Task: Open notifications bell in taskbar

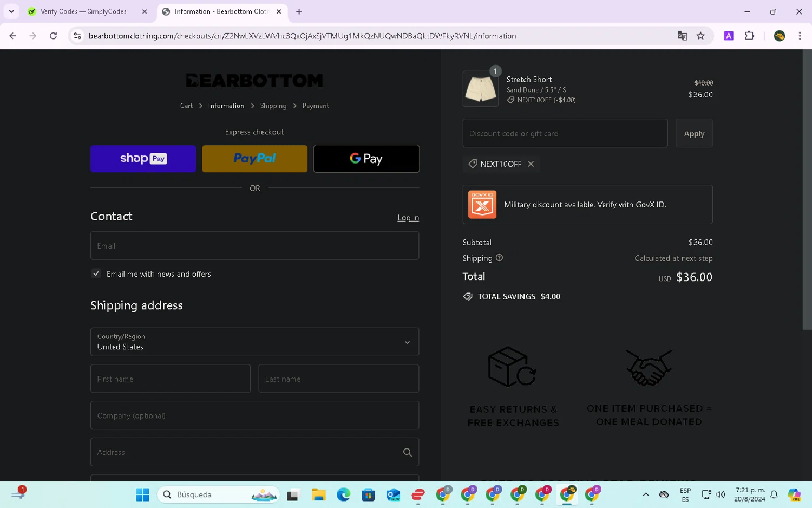Action: pos(774,494)
